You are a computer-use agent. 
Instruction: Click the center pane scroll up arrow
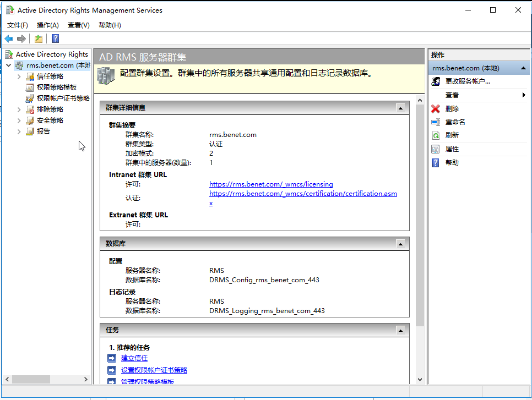click(420, 100)
